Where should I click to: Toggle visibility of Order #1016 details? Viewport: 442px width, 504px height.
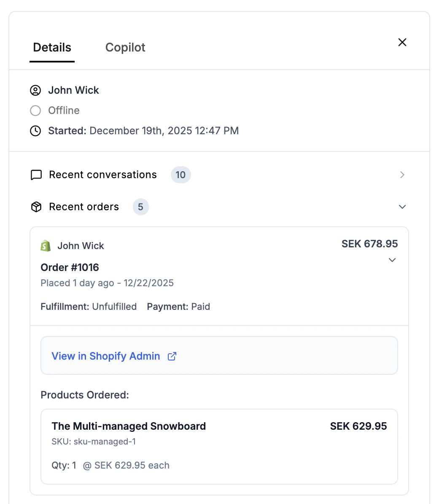(392, 260)
